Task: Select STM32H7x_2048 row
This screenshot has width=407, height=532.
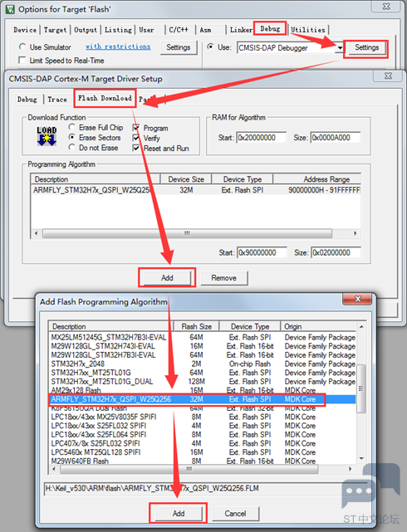Action: (x=203, y=364)
